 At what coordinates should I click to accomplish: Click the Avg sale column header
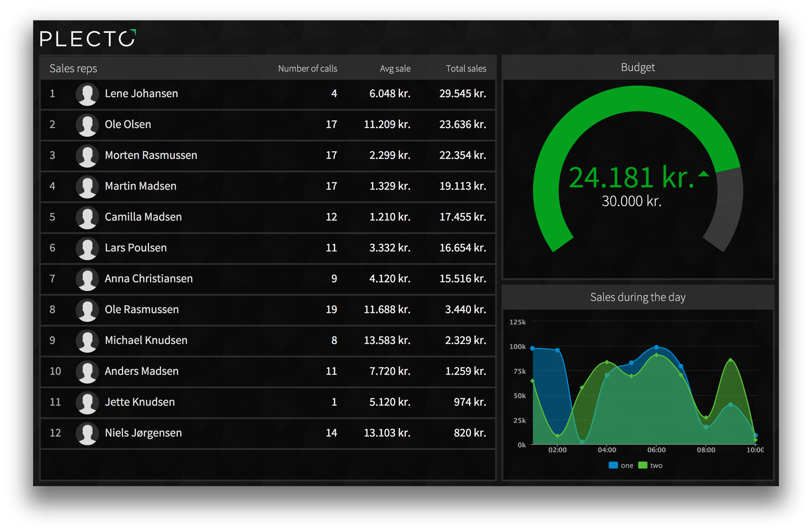tap(395, 69)
